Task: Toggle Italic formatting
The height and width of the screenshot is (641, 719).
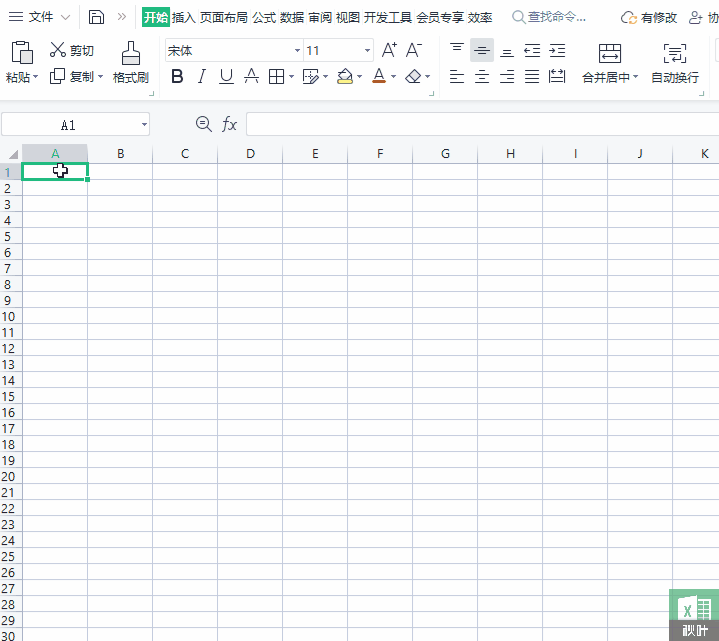Action: 201,77
